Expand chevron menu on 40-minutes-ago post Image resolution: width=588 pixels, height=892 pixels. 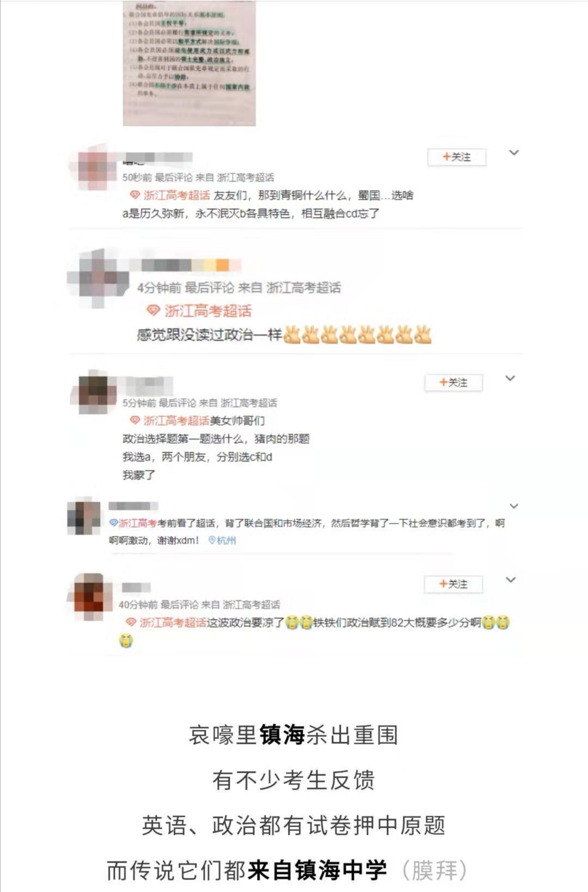511,579
